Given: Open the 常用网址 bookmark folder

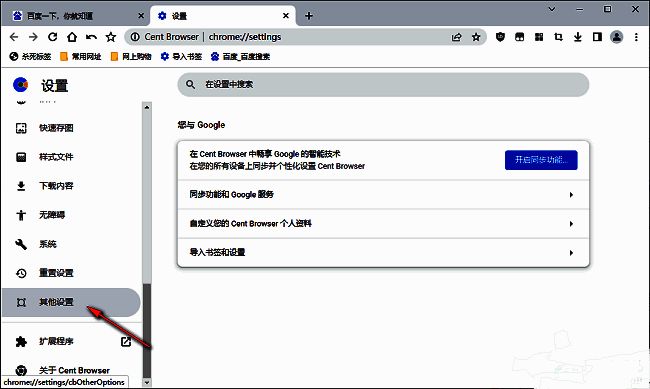Looking at the screenshot, I should pos(81,56).
